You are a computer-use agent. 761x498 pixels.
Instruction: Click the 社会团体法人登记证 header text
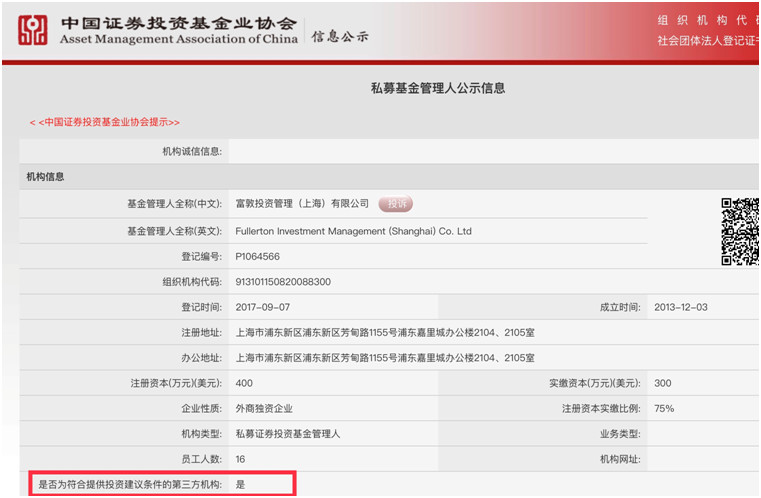coord(709,41)
